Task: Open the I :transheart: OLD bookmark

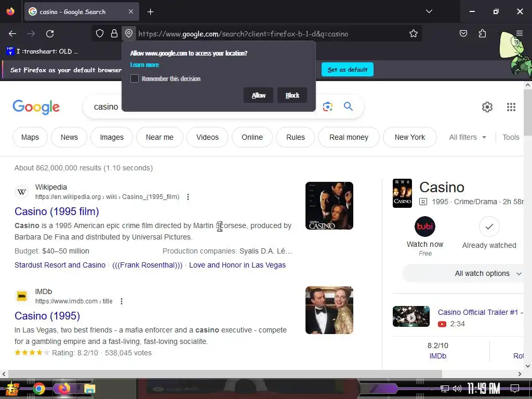Action: 43,51
